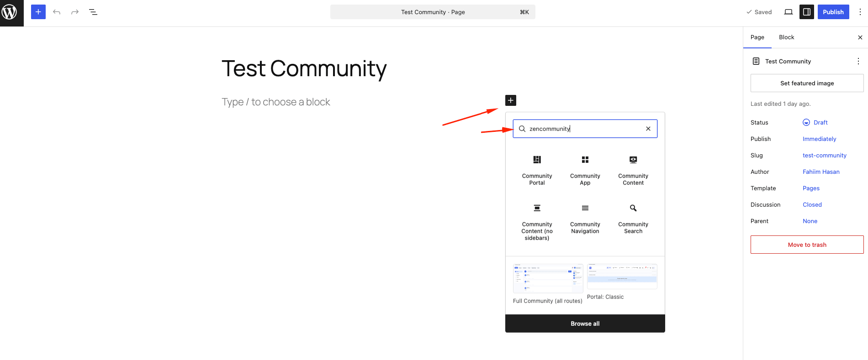
Task: Toggle the settings sidebar panel
Action: 807,12
